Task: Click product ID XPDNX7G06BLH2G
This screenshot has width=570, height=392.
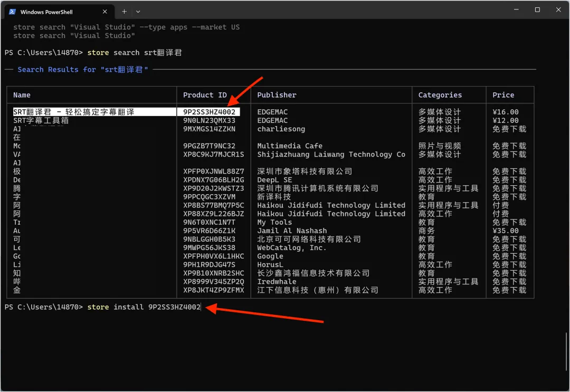Action: (x=213, y=180)
